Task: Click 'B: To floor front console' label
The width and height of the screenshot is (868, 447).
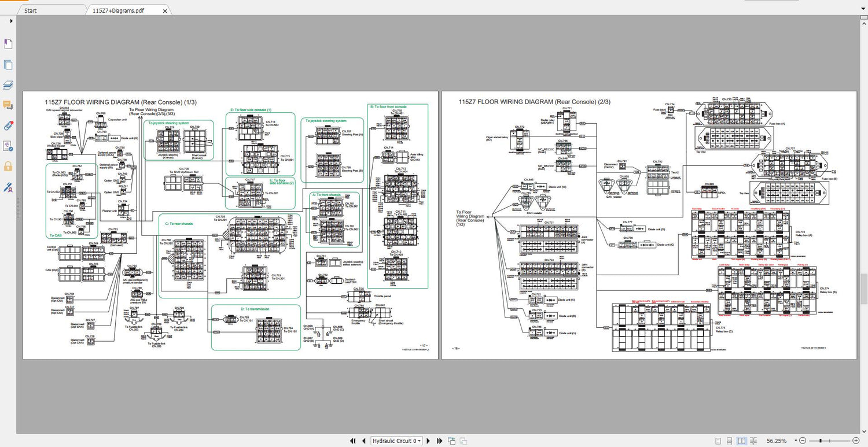Action: pos(388,106)
